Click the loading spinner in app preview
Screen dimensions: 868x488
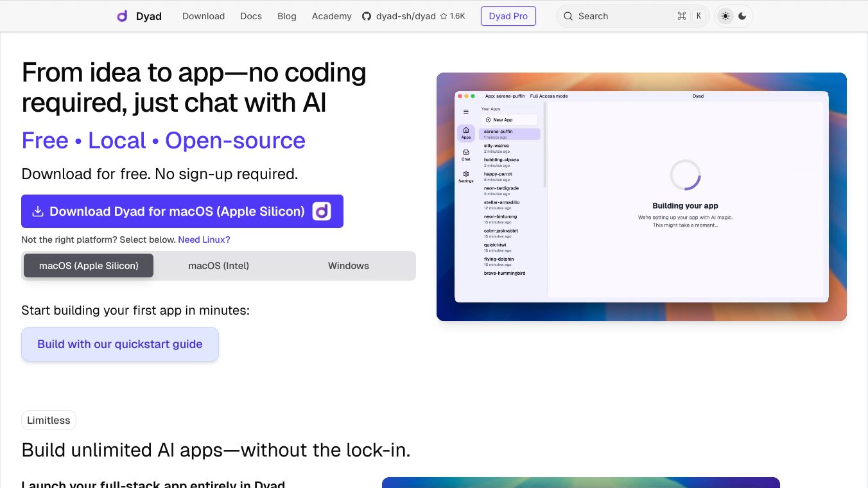point(685,175)
